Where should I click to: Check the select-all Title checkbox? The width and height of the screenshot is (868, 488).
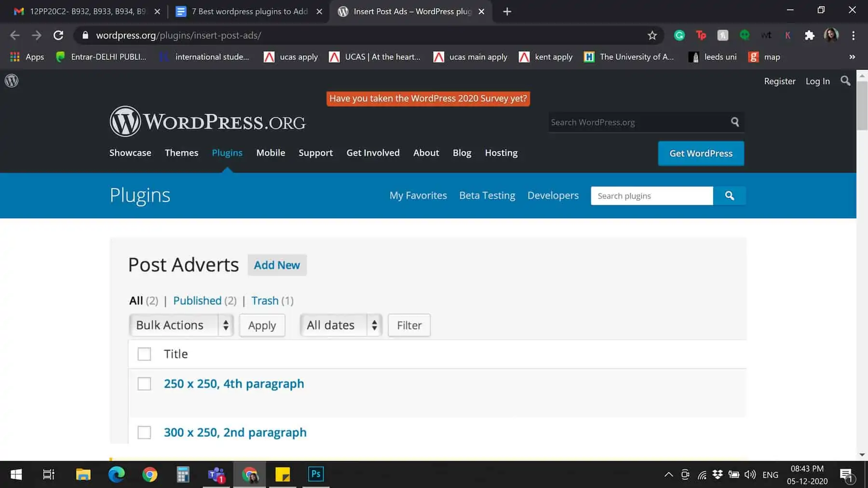[x=144, y=354]
